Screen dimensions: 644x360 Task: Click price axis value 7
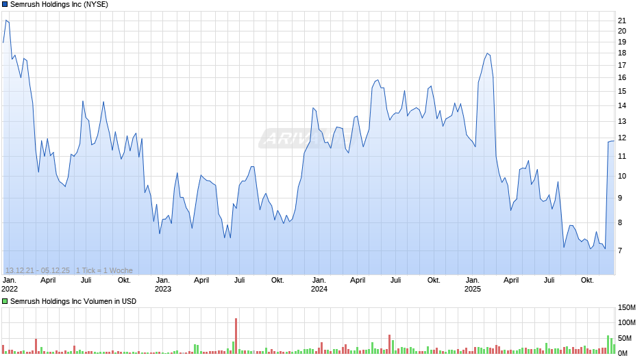[620, 250]
